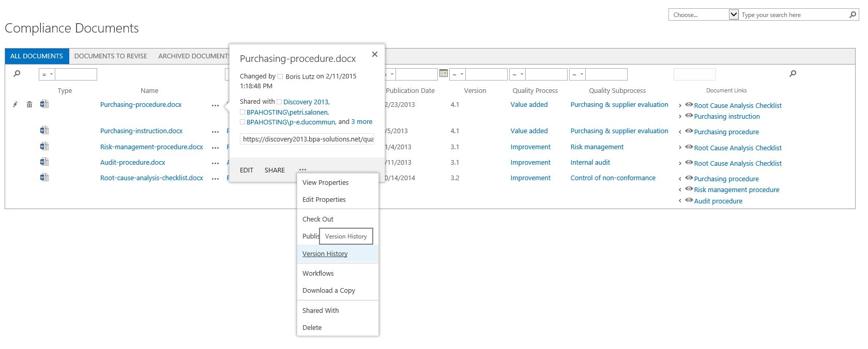Switch to the ALL DOCUMENTS tab
868x349 pixels.
(x=37, y=56)
